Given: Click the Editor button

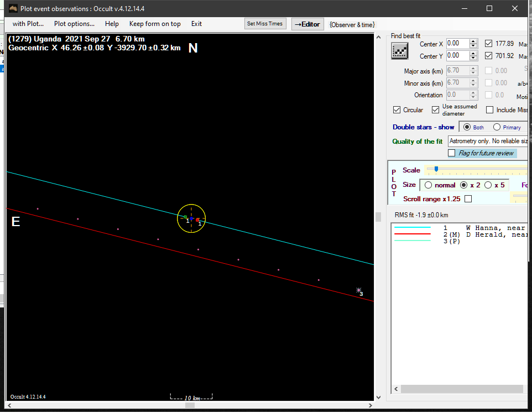Looking at the screenshot, I should [x=307, y=24].
